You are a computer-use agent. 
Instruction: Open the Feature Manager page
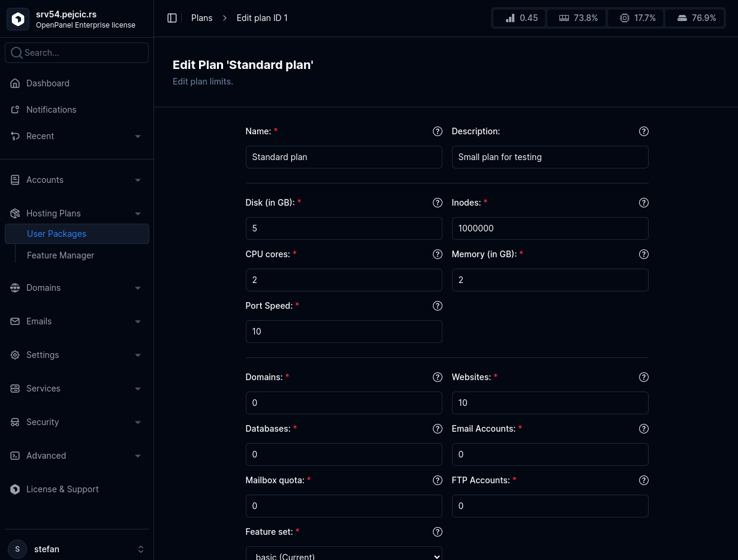(x=61, y=255)
